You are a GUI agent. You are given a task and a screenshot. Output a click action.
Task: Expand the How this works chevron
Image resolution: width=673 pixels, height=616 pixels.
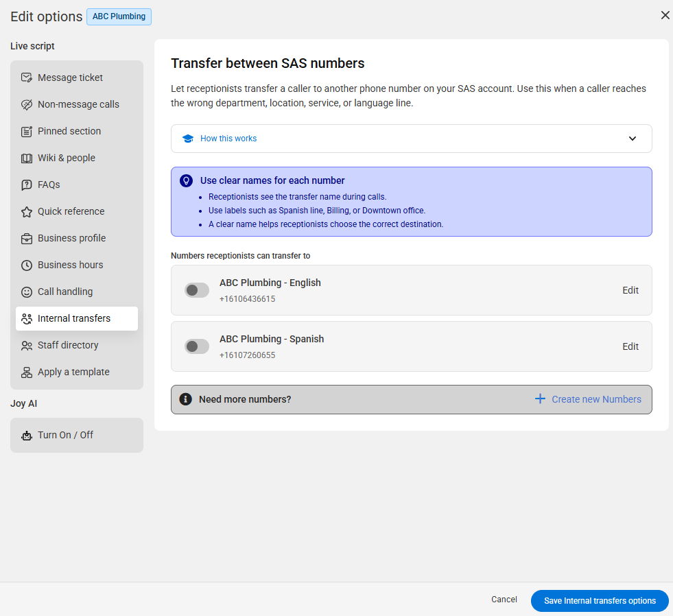[633, 139]
